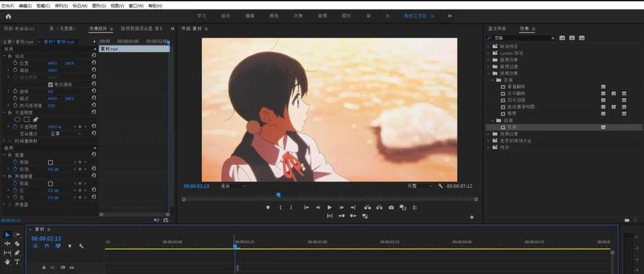Image resolution: width=644 pixels, height=274 pixels.
Task: Click the effects search field
Action: click(x=519, y=38)
